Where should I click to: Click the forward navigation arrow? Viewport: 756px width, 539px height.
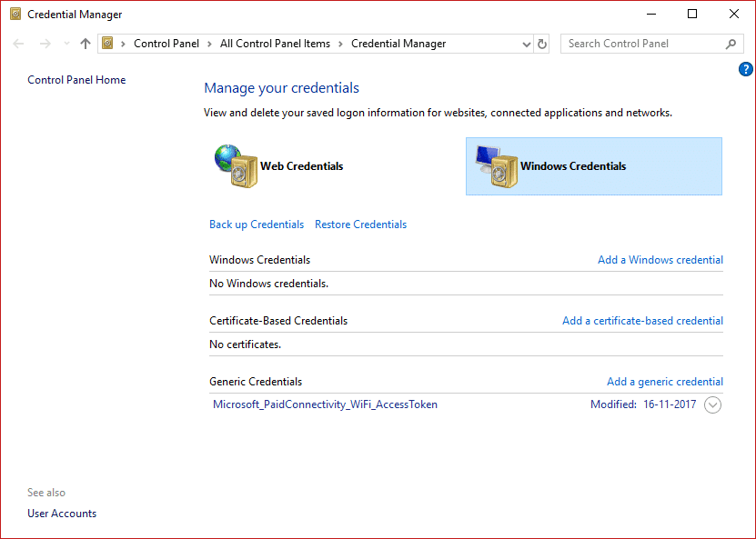click(x=45, y=44)
